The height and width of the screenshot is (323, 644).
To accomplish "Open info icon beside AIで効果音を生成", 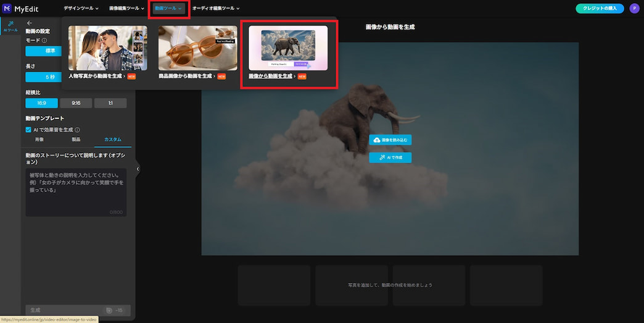I will (77, 130).
